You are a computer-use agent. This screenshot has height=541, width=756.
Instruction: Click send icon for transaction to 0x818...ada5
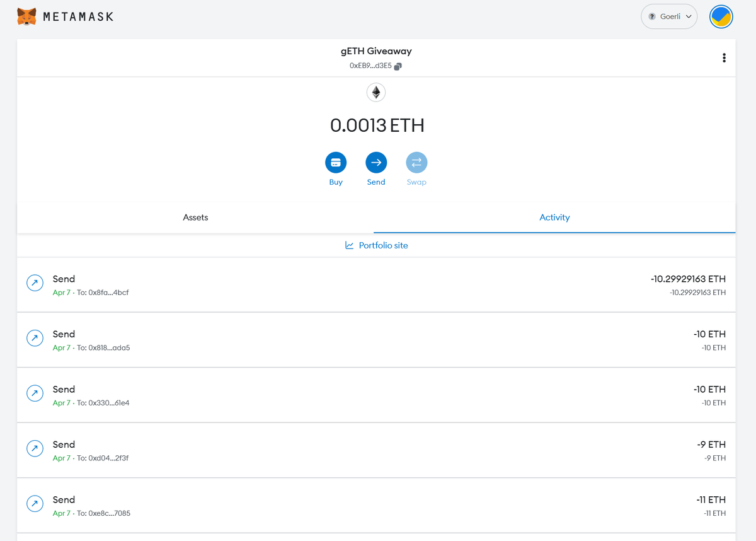tap(35, 338)
